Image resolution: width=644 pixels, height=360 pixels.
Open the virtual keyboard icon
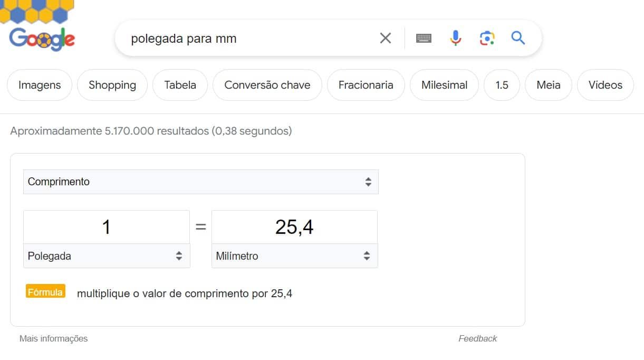[424, 37]
